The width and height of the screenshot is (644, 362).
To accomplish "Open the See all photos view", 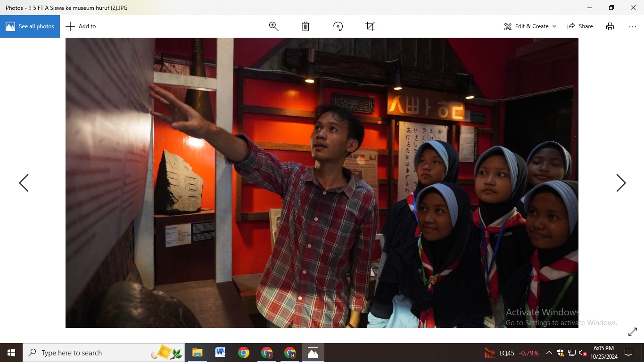I will pyautogui.click(x=30, y=26).
